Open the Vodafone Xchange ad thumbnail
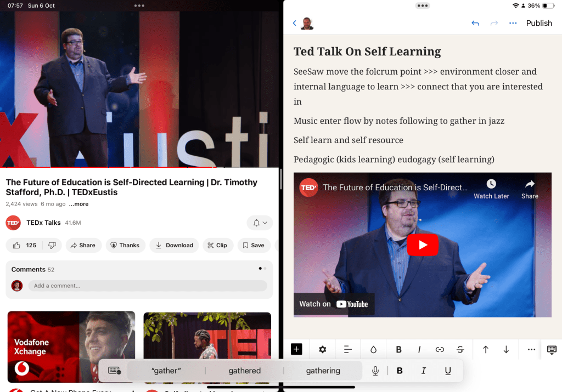Screen dimensions: 562x392 tap(71, 346)
